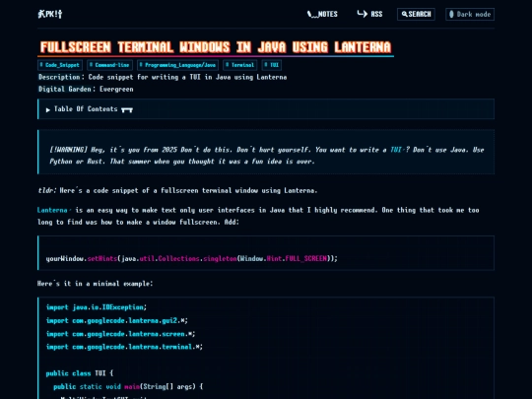The image size is (532, 399).
Task: Click the 'public class TUI {' code line
Action: coord(80,373)
